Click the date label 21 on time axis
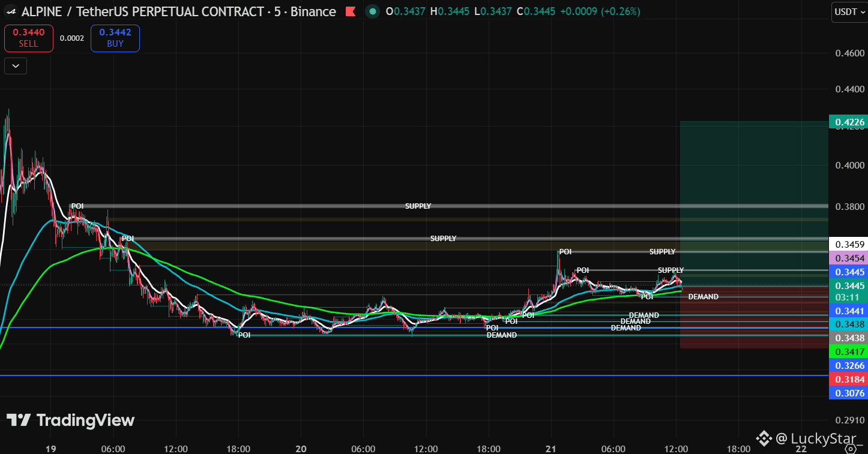This screenshot has width=868, height=454. pyautogui.click(x=551, y=449)
